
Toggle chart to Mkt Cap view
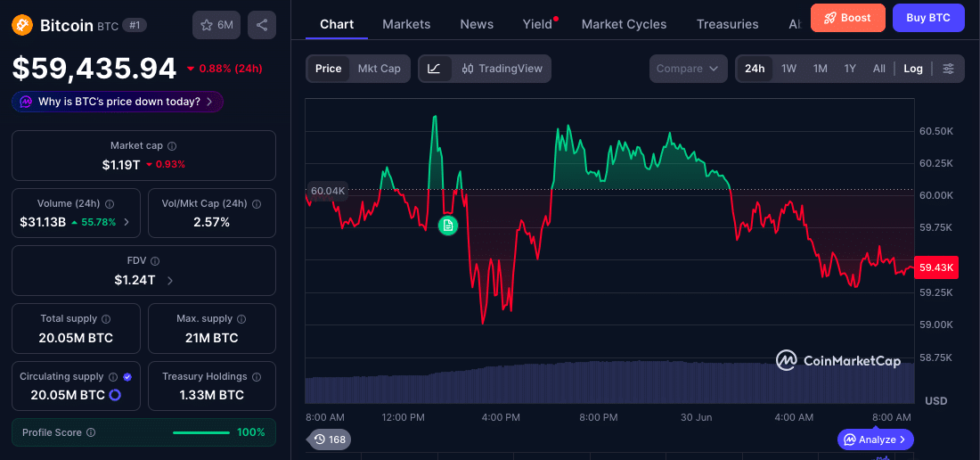pos(379,69)
